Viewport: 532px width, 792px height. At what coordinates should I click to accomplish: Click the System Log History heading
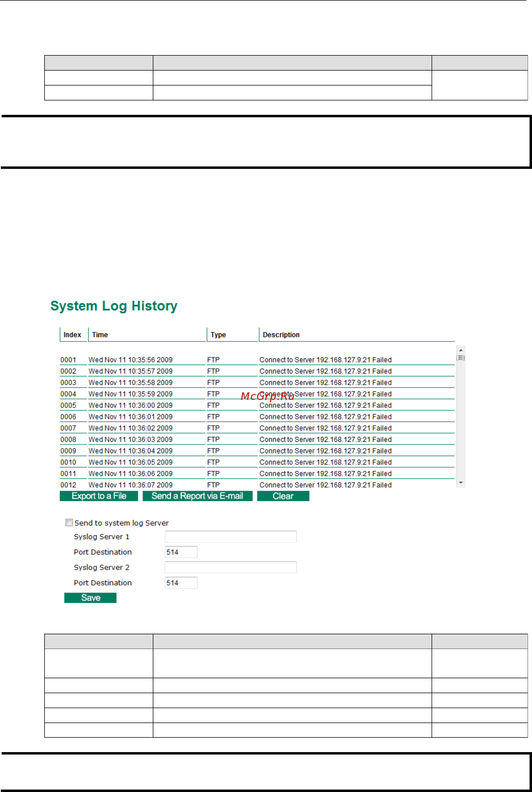click(x=114, y=306)
